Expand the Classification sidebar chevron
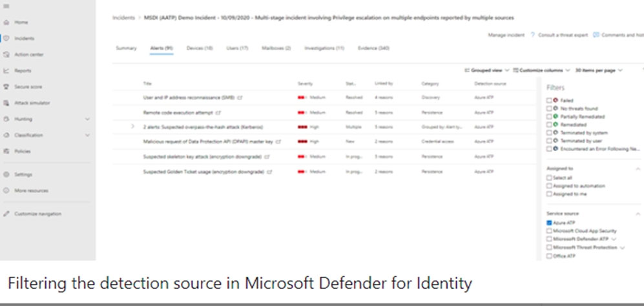Viewport: 644px width, 306px height. 87,135
